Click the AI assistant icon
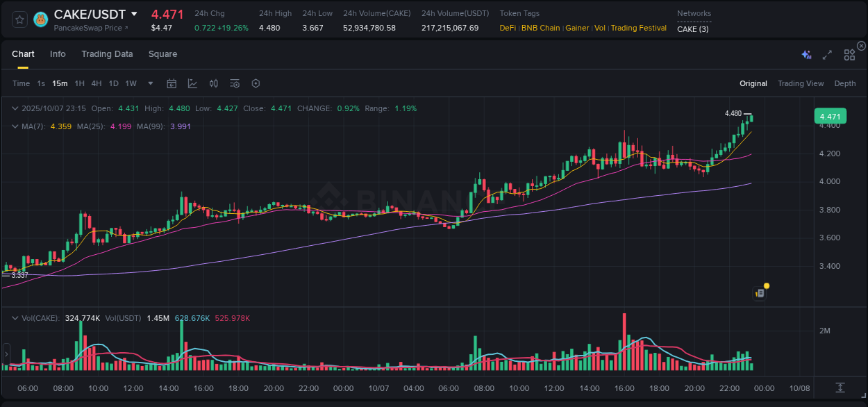The width and height of the screenshot is (868, 407). click(806, 54)
